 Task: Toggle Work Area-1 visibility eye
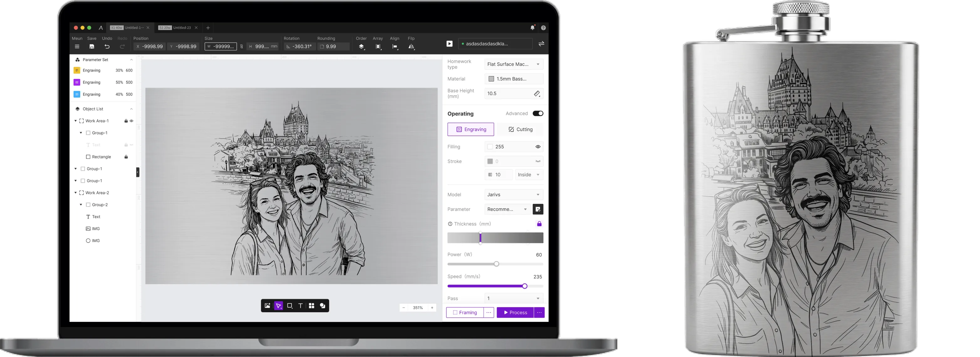(x=132, y=121)
